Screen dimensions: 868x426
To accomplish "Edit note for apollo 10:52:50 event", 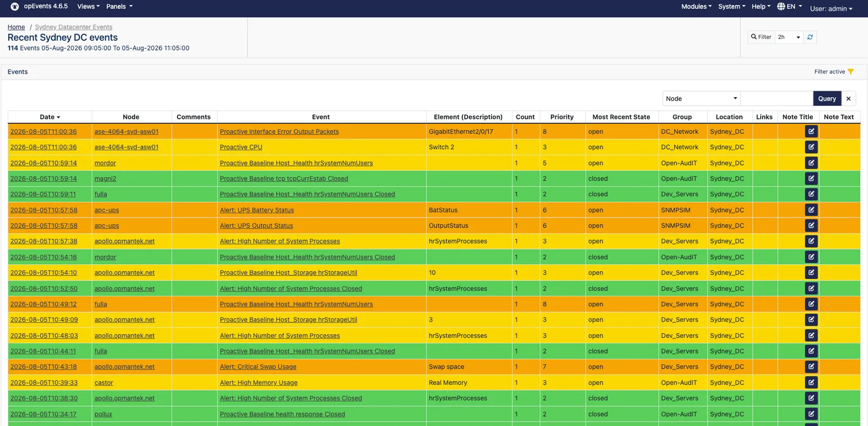I will click(x=811, y=289).
